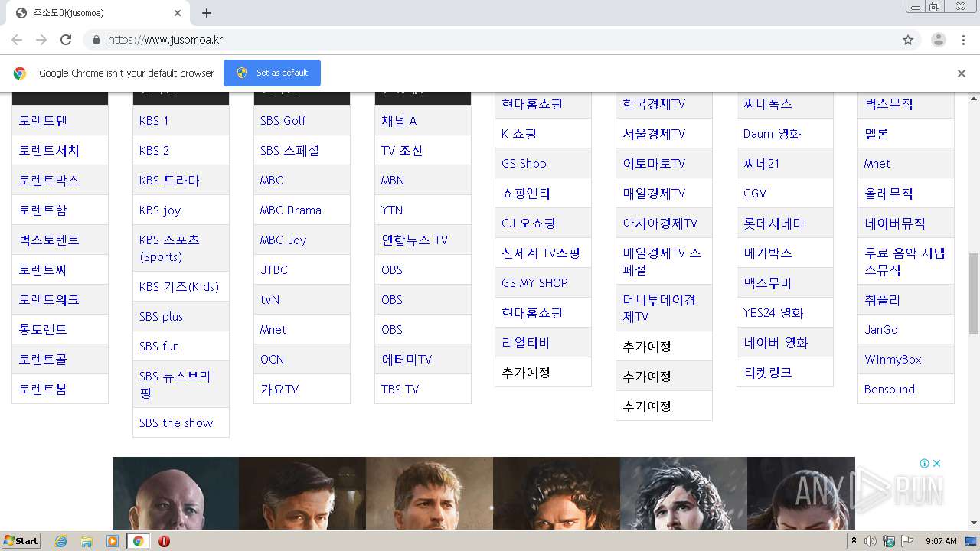Close the 주소모아(jusomoa) tab
Screen dimensions: 980x551
(x=178, y=13)
